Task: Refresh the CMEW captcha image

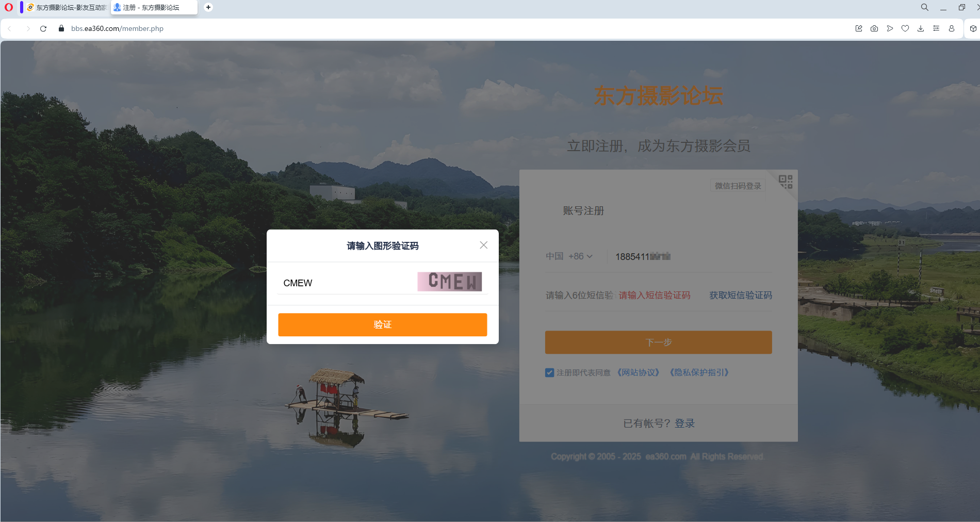Action: tap(449, 282)
